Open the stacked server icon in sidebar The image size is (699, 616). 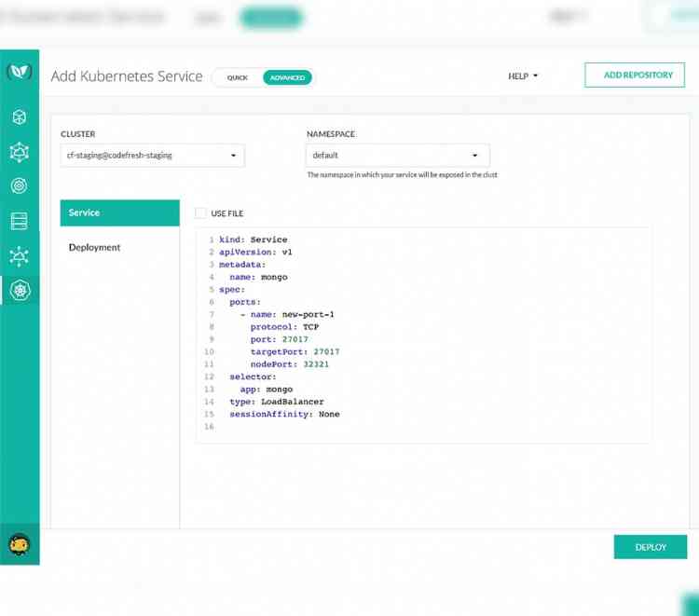[20, 221]
